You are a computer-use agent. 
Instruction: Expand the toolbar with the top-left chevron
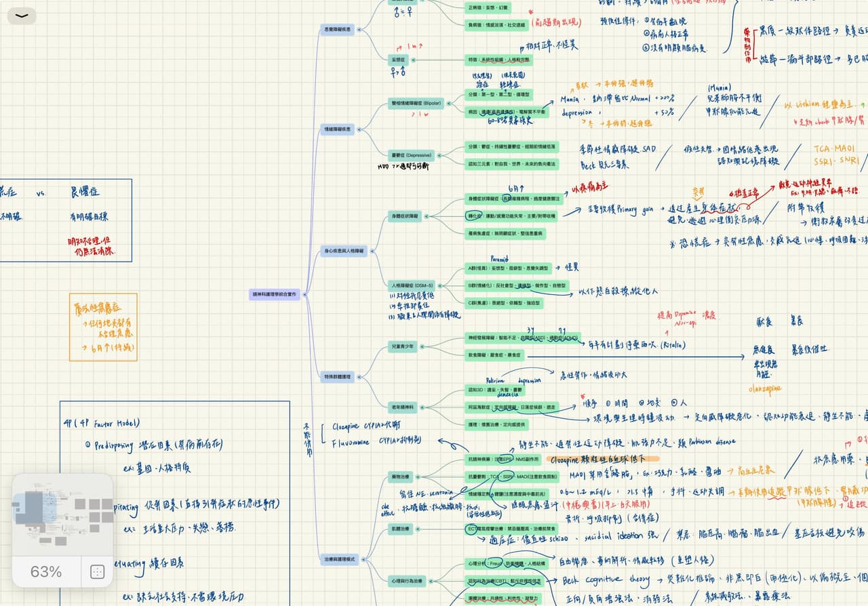coord(22,16)
